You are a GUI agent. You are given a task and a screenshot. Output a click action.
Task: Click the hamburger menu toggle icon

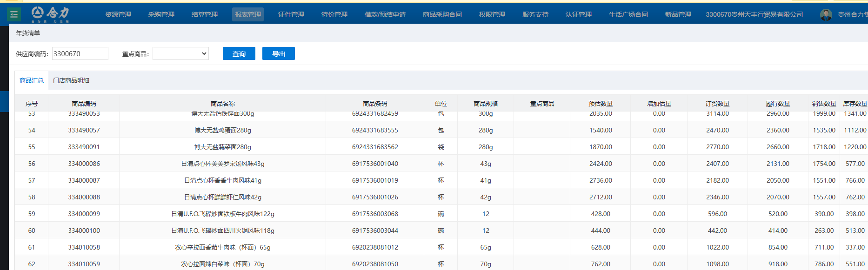coord(14,14)
